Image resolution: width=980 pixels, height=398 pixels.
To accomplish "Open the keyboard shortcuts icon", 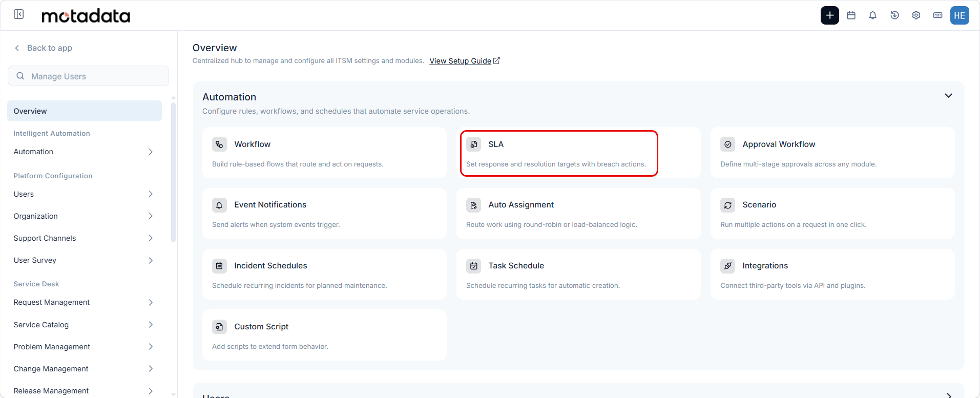I will [x=937, y=15].
